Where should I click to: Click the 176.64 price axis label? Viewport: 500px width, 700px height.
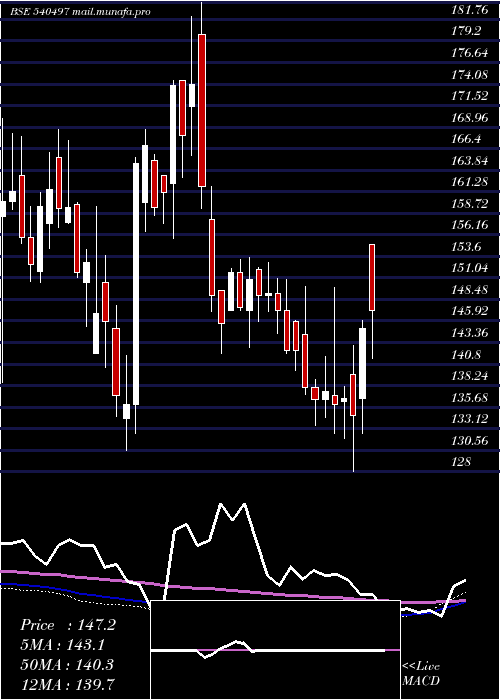[469, 53]
